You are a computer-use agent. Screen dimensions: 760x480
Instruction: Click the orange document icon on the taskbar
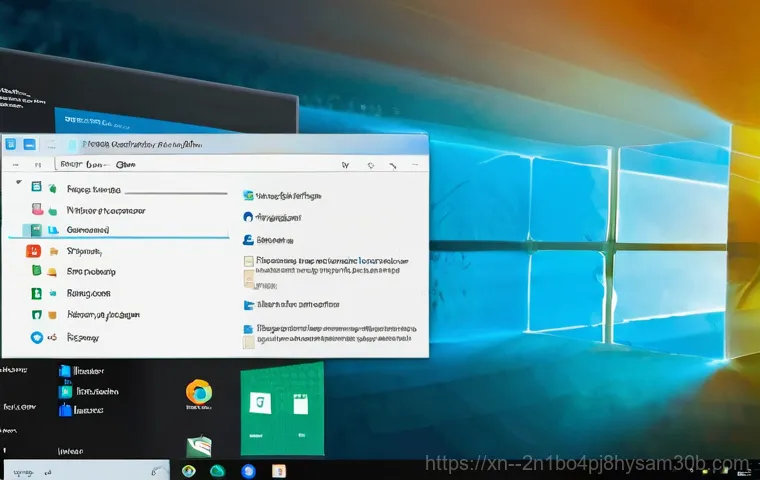pyautogui.click(x=280, y=471)
